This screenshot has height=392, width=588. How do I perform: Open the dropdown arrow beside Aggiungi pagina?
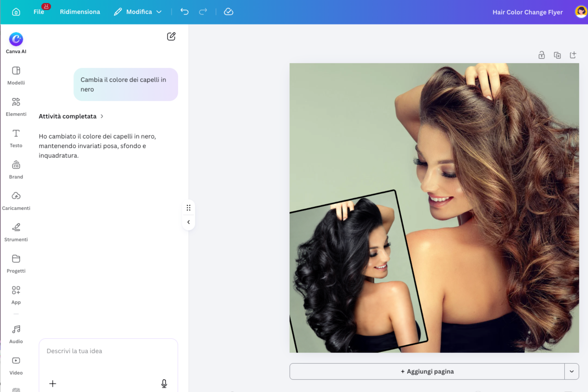click(x=572, y=371)
